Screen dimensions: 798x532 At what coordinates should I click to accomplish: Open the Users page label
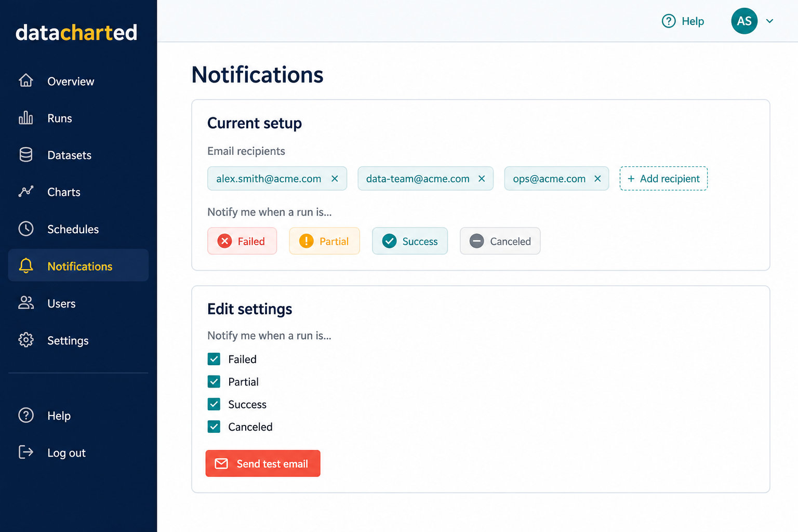[x=61, y=303]
